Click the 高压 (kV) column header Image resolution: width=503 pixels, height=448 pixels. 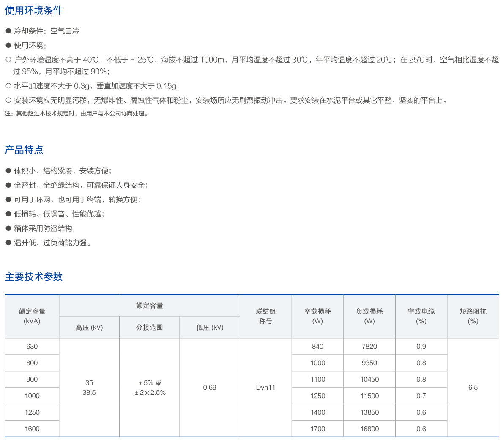point(89,328)
